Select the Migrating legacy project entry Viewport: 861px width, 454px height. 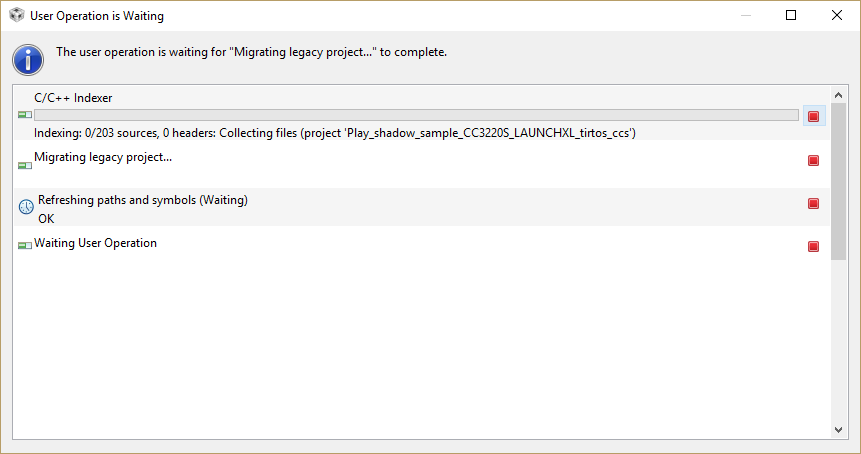point(103,157)
